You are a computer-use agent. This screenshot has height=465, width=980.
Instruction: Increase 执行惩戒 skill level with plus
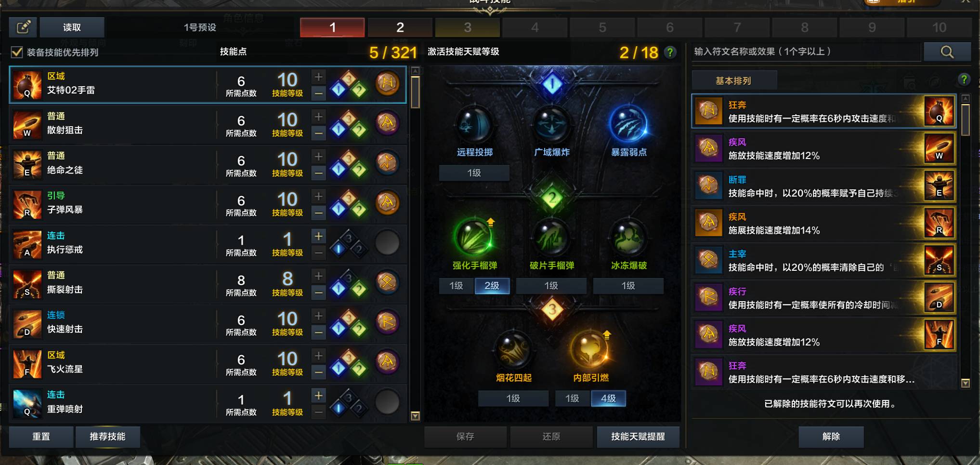[x=318, y=236]
